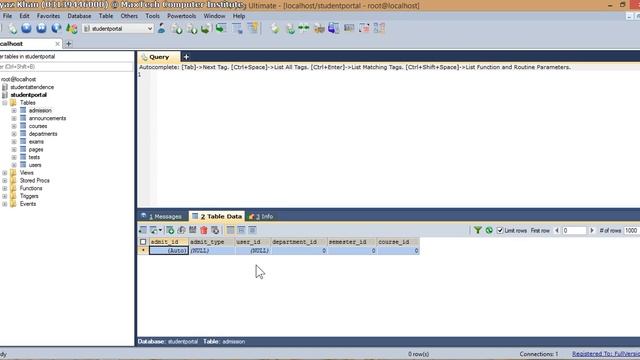Click the blue Schema Designer toolbar icon

[333, 28]
